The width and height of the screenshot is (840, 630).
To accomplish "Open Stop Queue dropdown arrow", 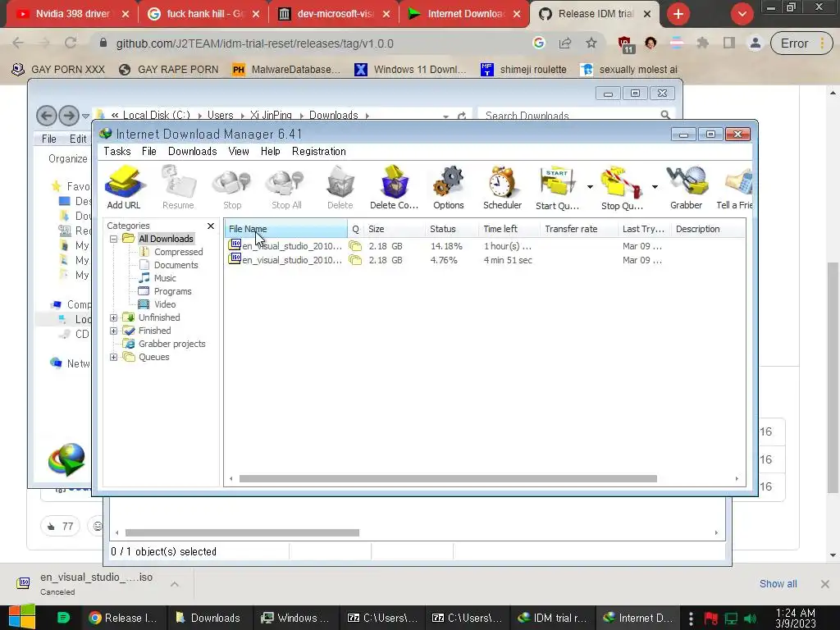I will [x=655, y=187].
